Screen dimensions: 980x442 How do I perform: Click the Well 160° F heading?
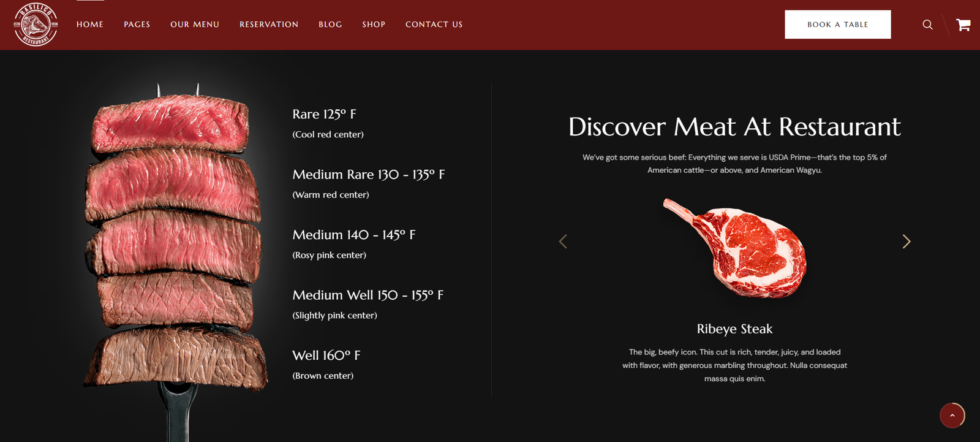[326, 356]
